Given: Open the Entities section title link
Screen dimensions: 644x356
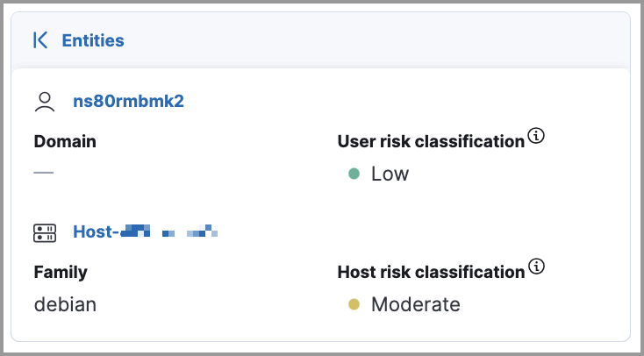Looking at the screenshot, I should 92,40.
